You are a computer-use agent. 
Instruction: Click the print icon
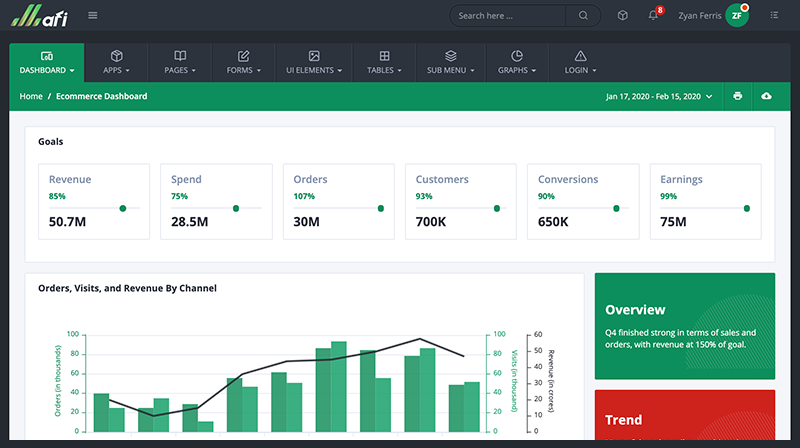[x=738, y=96]
